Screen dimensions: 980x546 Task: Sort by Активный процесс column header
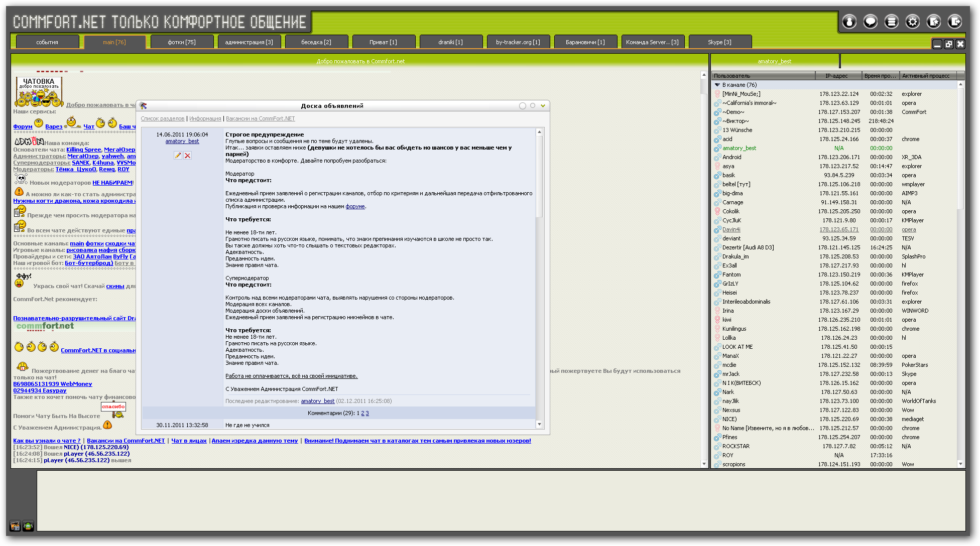pyautogui.click(x=928, y=76)
